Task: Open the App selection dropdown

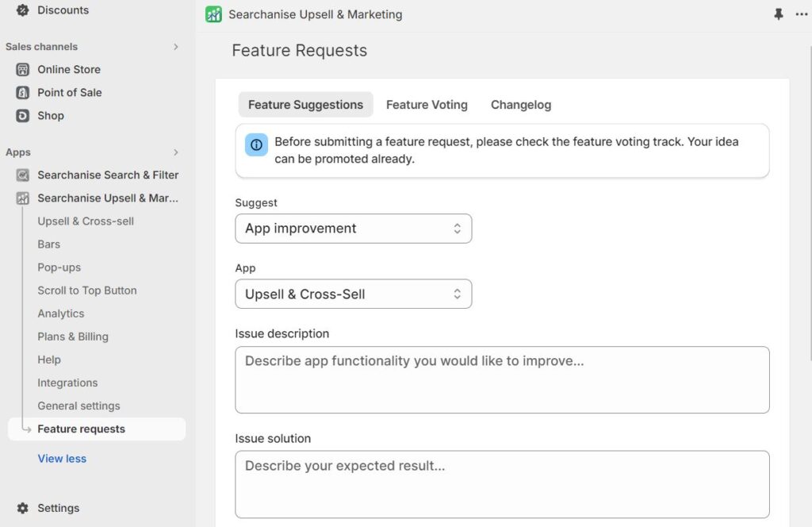Action: [354, 294]
